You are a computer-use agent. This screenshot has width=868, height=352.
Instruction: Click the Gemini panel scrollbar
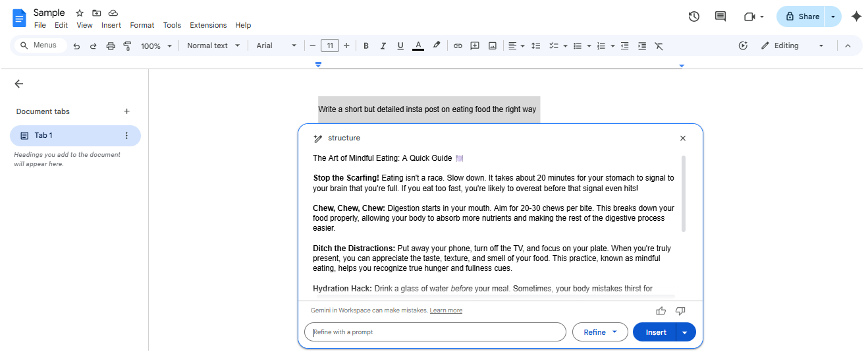pos(684,194)
